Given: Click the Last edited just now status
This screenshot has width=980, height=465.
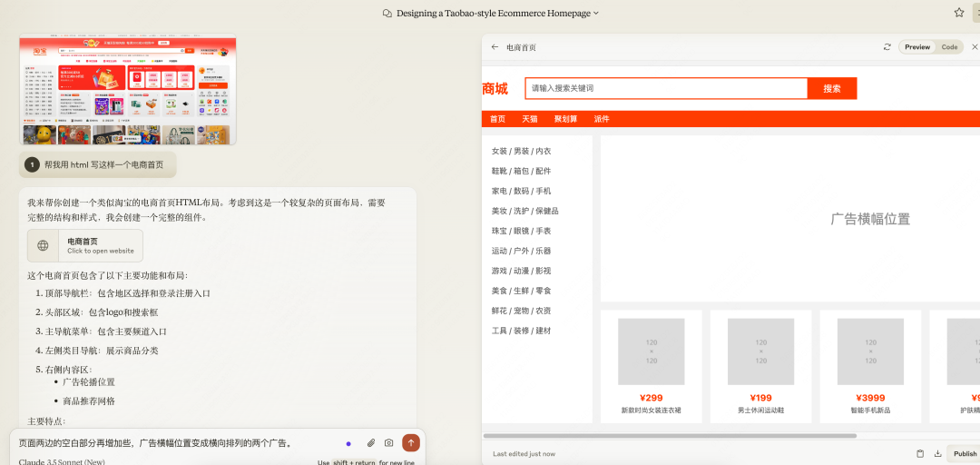Looking at the screenshot, I should click(x=524, y=454).
